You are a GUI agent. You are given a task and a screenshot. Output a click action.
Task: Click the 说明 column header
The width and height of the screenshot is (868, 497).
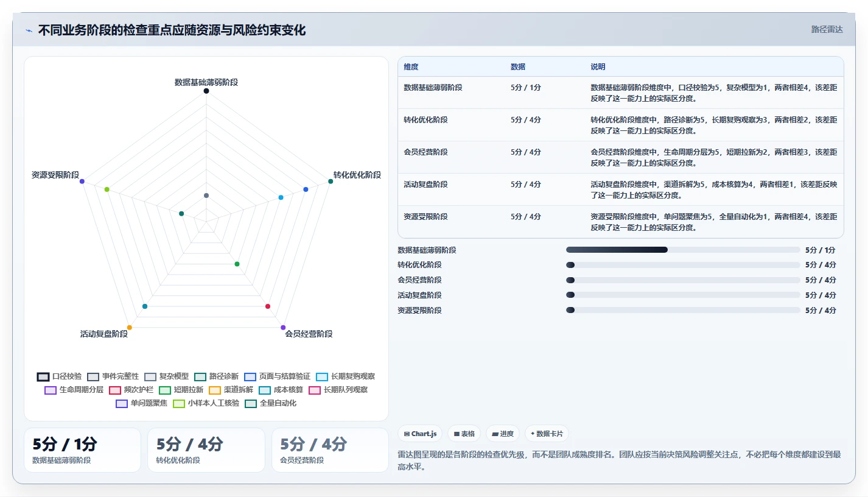point(598,67)
